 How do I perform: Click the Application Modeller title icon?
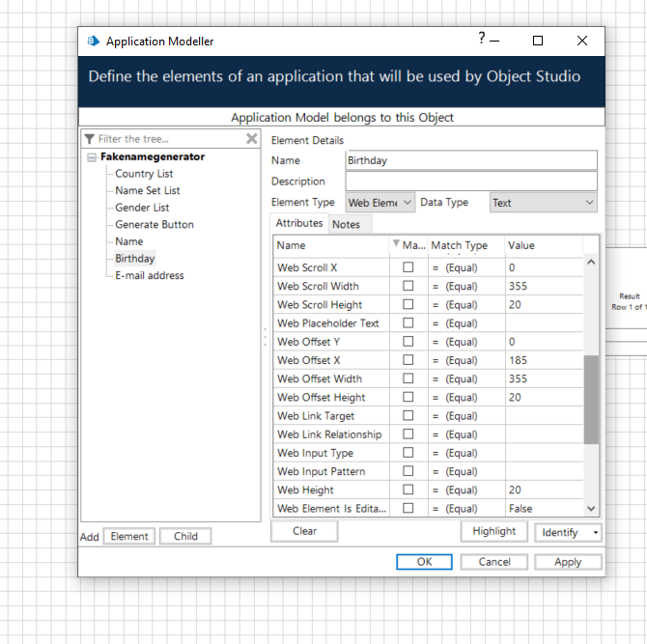point(94,42)
